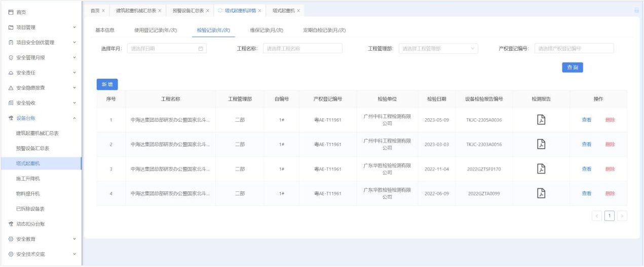Click the 新增 button
This screenshot has height=267, width=644.
[107, 84]
